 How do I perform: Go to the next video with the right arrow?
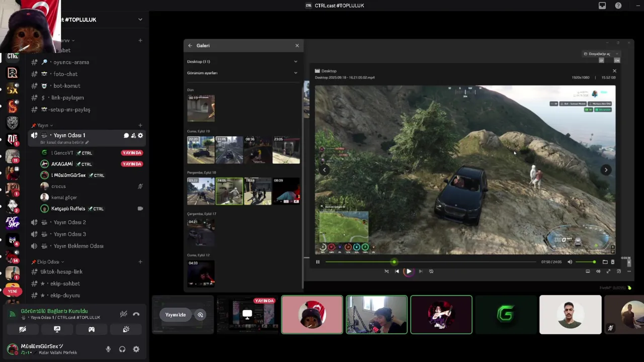click(x=606, y=170)
